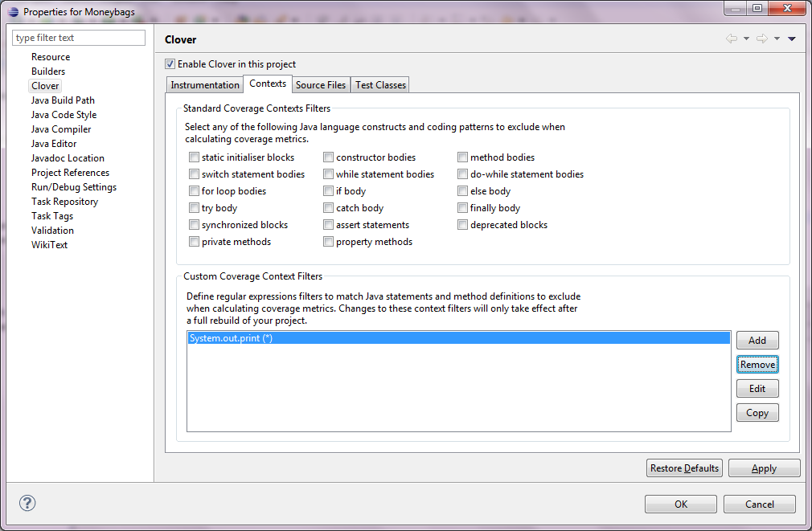Click the type filter text field
The width and height of the screenshot is (812, 531).
pos(79,38)
